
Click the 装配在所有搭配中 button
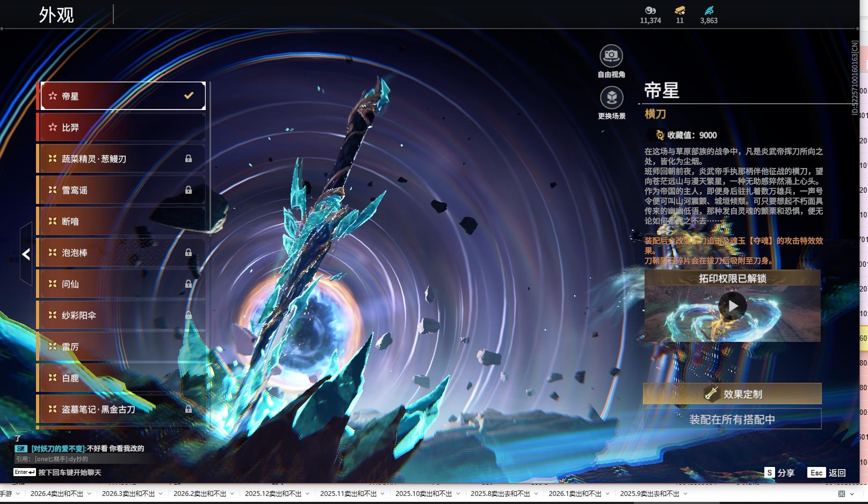(x=732, y=419)
